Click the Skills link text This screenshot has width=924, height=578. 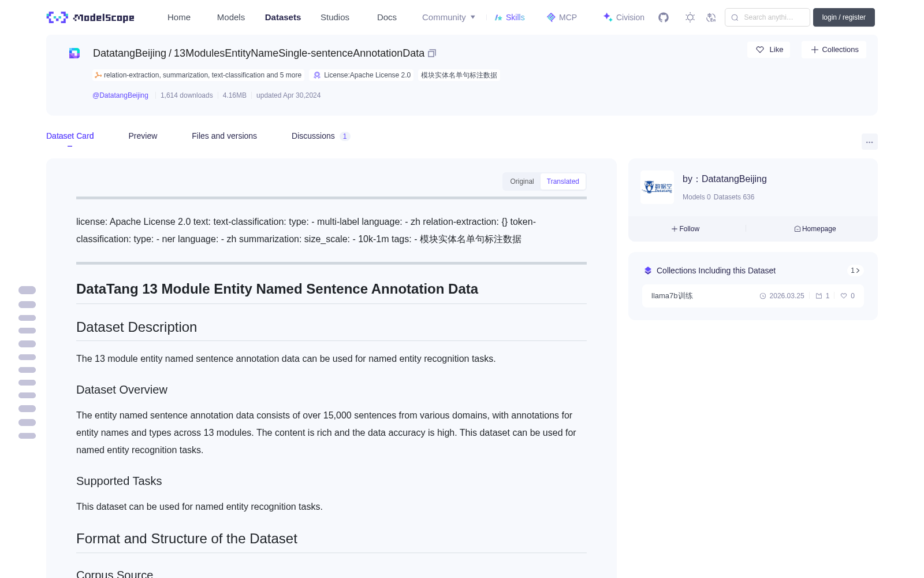[515, 17]
